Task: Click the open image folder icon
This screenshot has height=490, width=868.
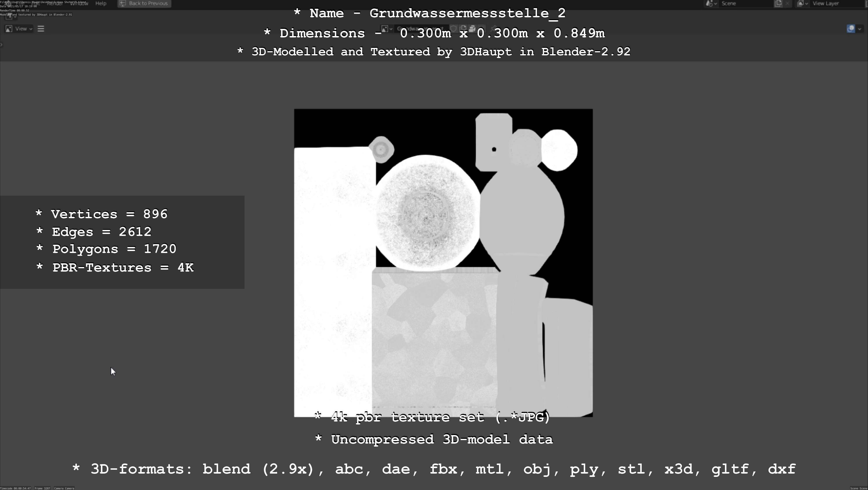Action: point(472,29)
